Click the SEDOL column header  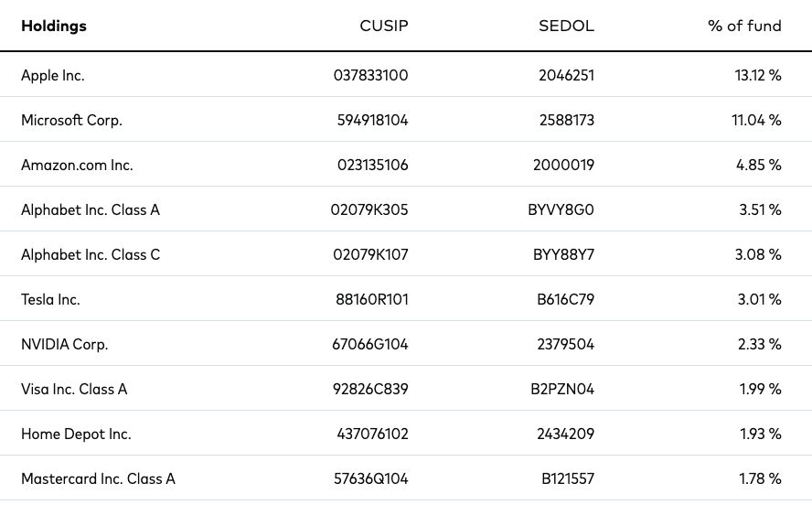566,26
